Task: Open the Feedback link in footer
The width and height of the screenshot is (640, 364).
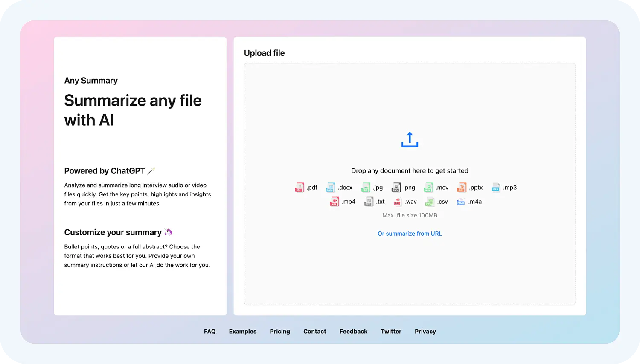Action: [353, 331]
